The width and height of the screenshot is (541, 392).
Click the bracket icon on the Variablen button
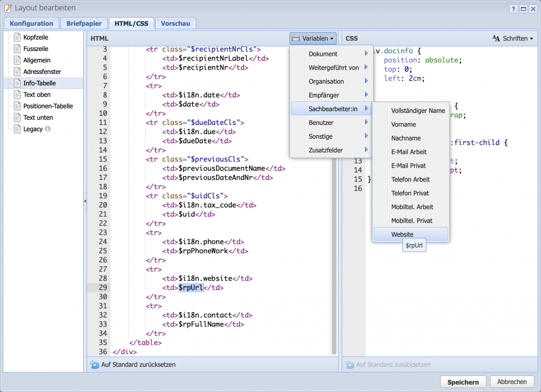[295, 38]
